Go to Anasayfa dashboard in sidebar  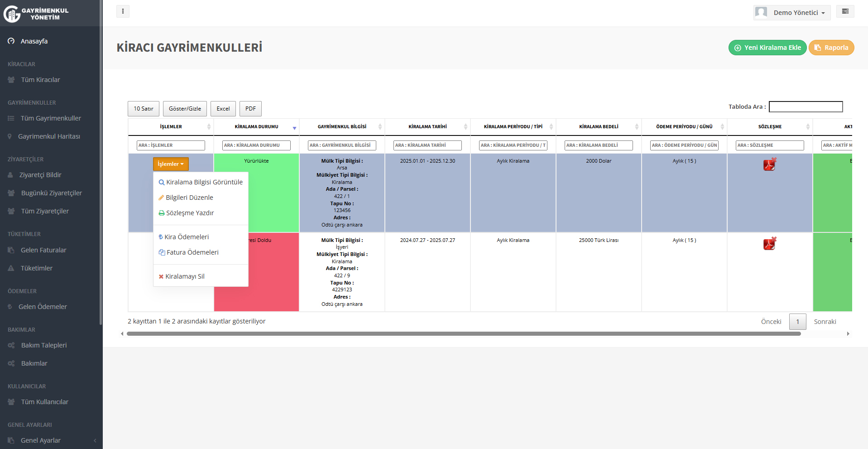coord(34,41)
